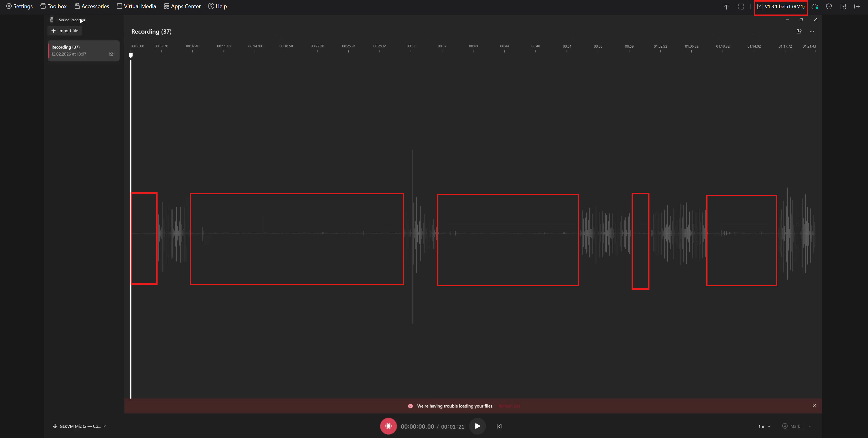Image resolution: width=868 pixels, height=438 pixels.
Task: Play the recording
Action: [x=477, y=426]
